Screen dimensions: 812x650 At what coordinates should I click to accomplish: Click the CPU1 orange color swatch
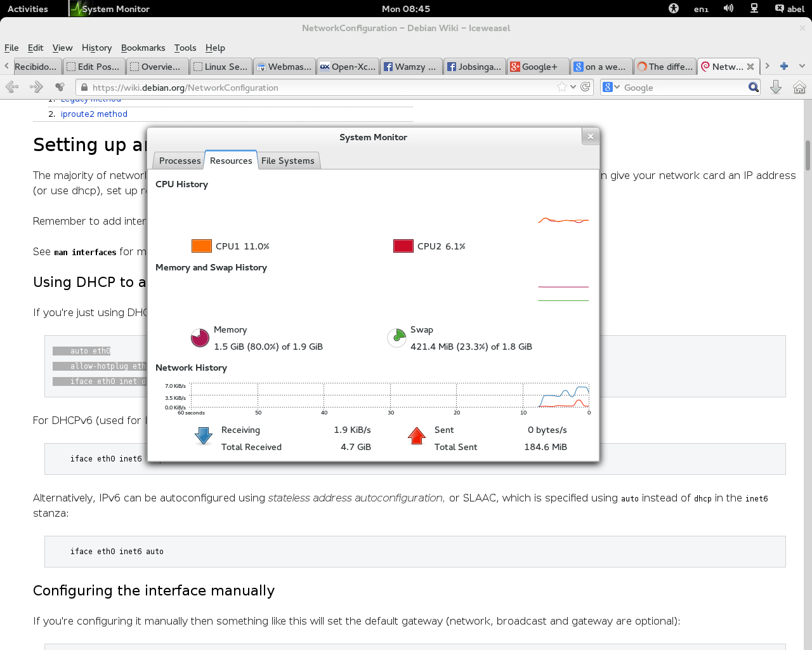[201, 246]
